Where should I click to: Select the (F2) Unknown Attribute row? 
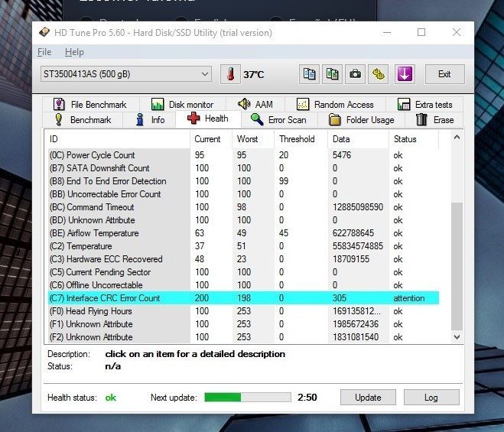click(x=243, y=337)
